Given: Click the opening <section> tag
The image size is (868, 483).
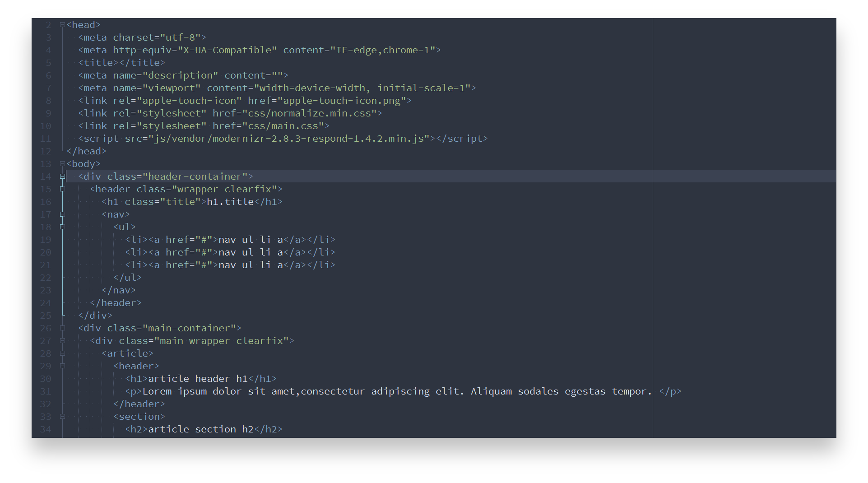Looking at the screenshot, I should (139, 417).
